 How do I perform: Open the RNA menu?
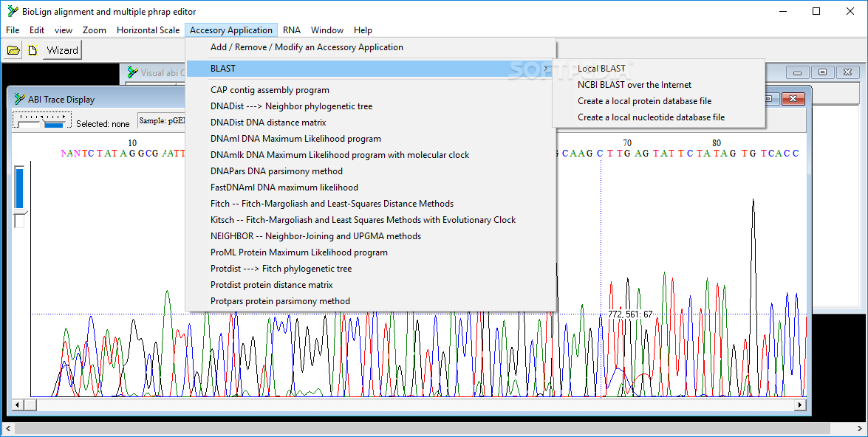pyautogui.click(x=292, y=30)
